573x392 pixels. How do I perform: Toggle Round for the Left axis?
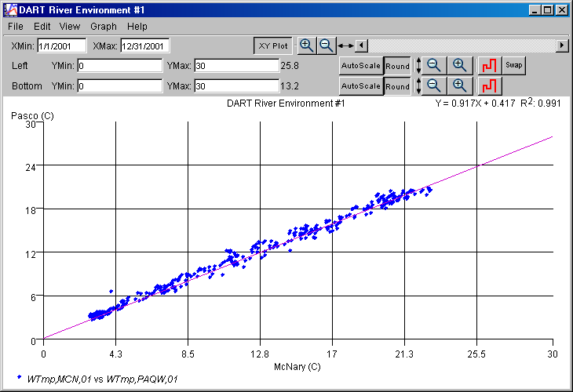[x=397, y=66]
